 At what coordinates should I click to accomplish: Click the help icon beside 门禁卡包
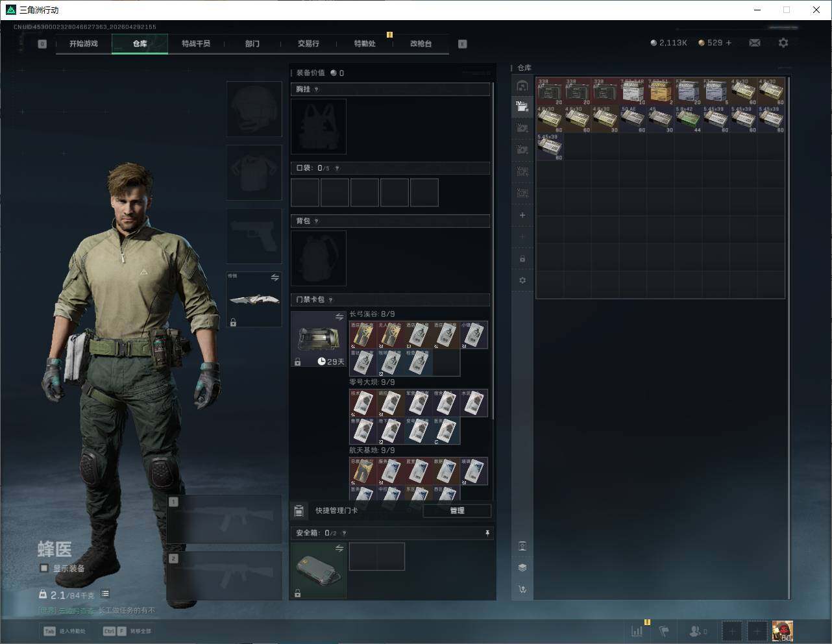pos(331,300)
